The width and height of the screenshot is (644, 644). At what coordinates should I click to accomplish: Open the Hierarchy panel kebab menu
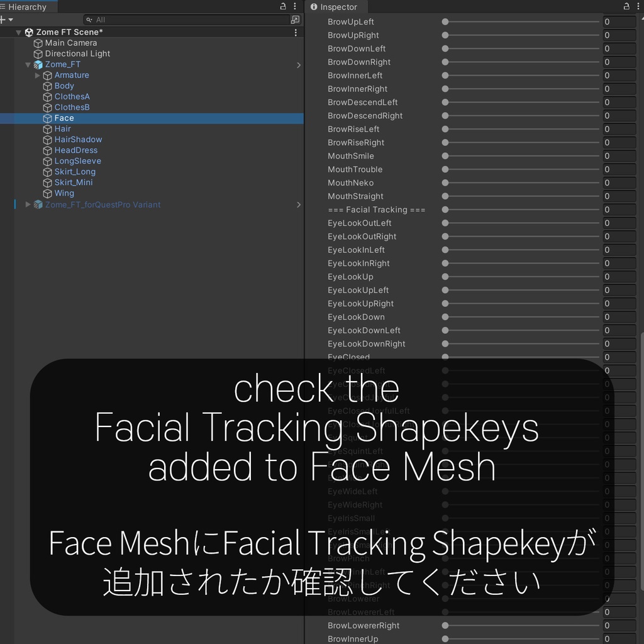pyautogui.click(x=295, y=6)
